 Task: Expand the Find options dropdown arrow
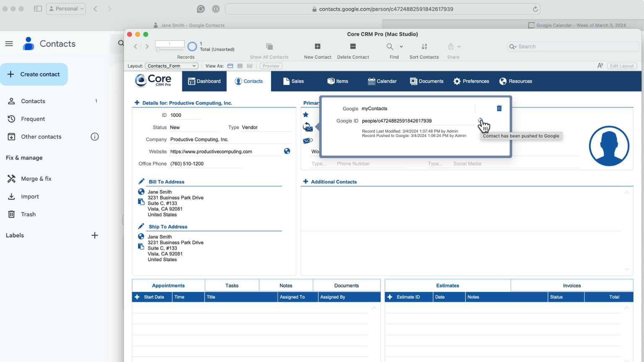click(x=401, y=47)
